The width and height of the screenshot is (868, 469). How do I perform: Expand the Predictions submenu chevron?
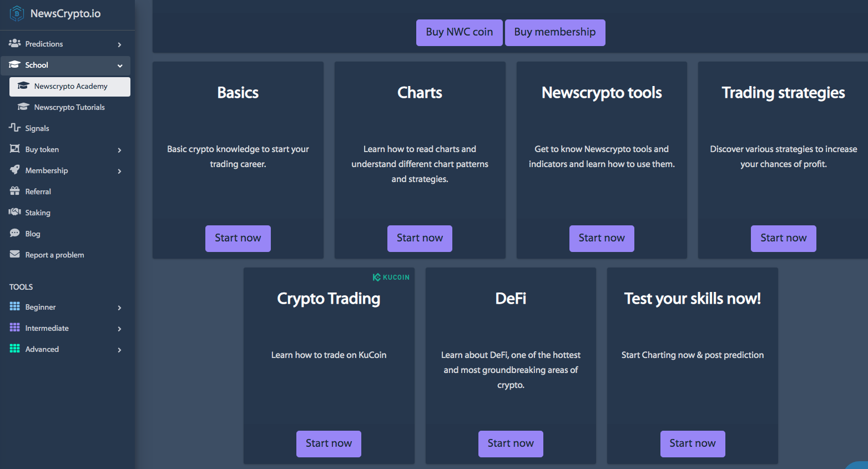[119, 44]
